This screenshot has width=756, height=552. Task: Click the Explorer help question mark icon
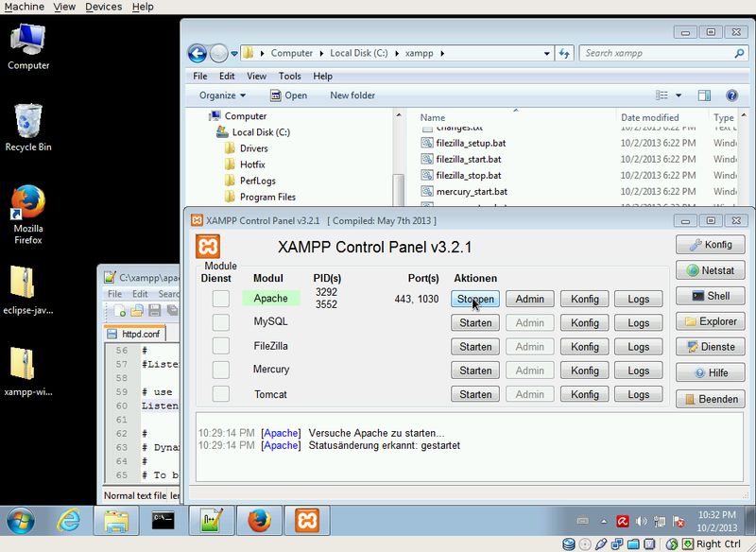[731, 95]
